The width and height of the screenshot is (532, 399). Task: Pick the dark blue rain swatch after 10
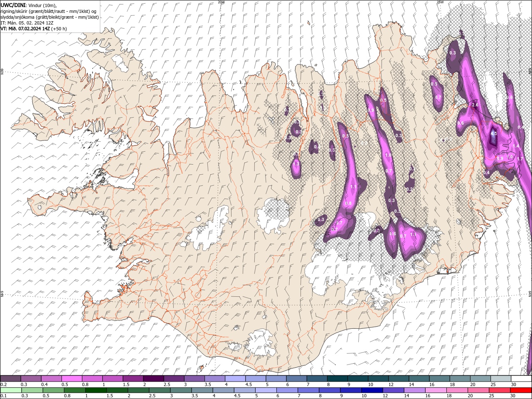click(372, 390)
